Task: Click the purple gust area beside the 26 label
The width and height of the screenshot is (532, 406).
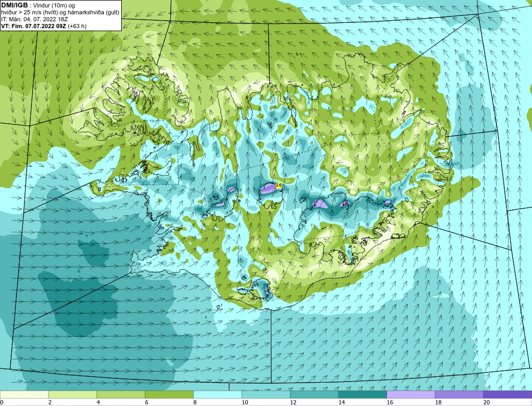Action: click(269, 188)
